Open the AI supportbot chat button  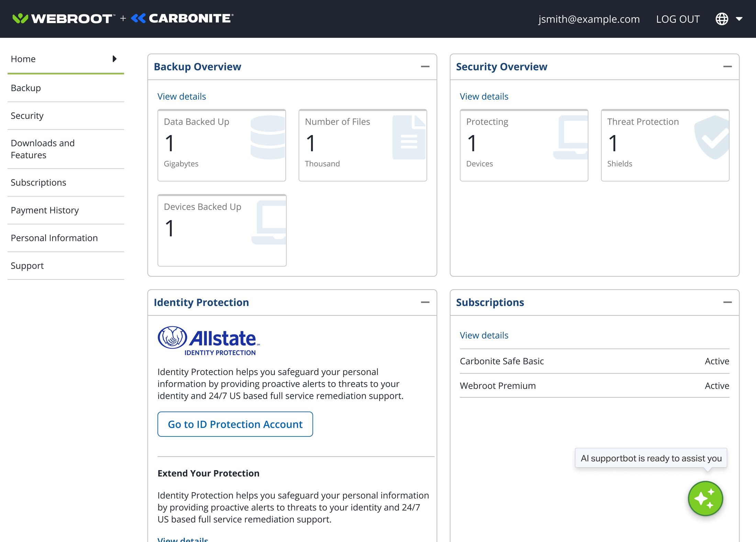tap(705, 499)
